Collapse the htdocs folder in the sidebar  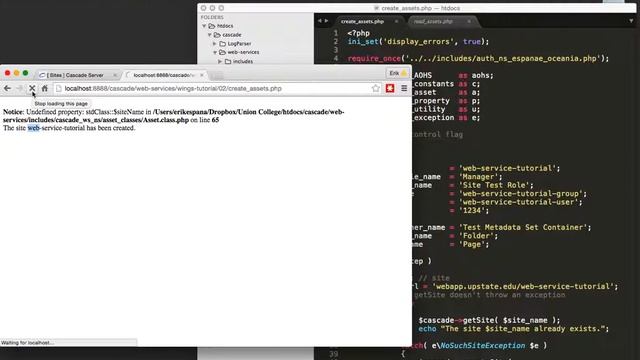coord(204,26)
